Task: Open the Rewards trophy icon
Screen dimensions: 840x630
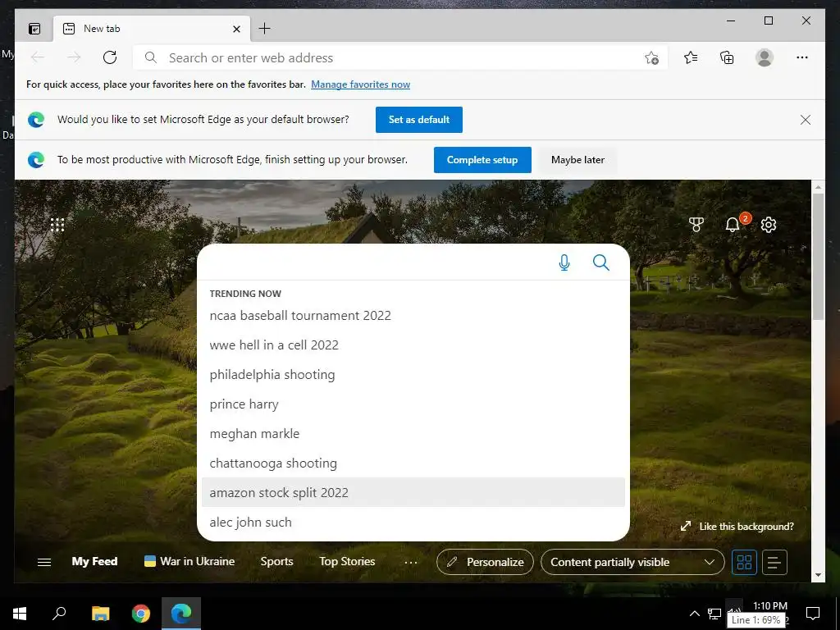Action: pyautogui.click(x=696, y=225)
